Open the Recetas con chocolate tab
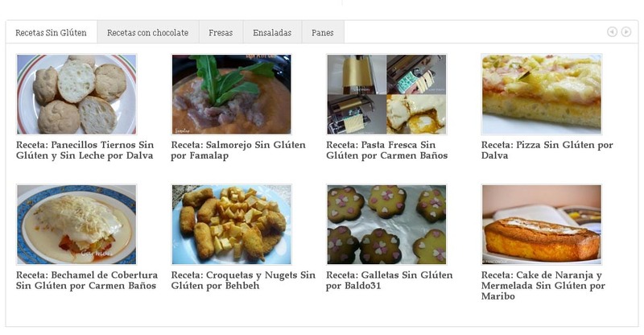This screenshot has height=335, width=644. click(x=148, y=32)
